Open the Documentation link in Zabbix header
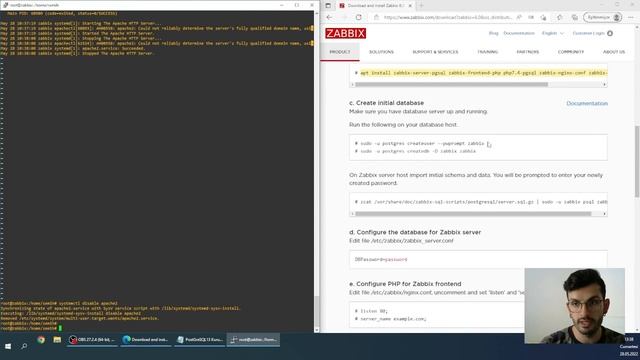640x360 pixels. 519,33
